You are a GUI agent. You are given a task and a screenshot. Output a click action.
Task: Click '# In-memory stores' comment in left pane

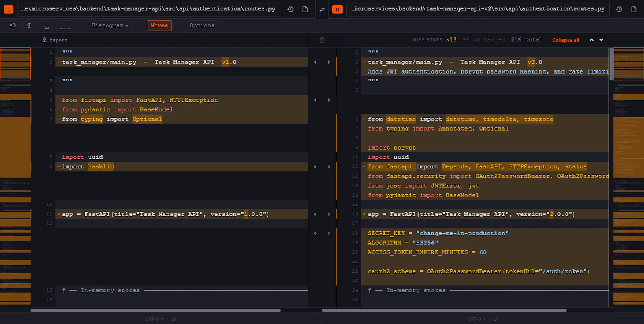(182, 290)
